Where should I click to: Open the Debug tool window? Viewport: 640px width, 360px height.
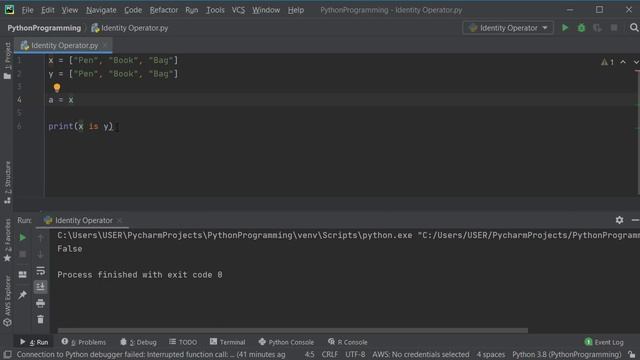pyautogui.click(x=138, y=342)
